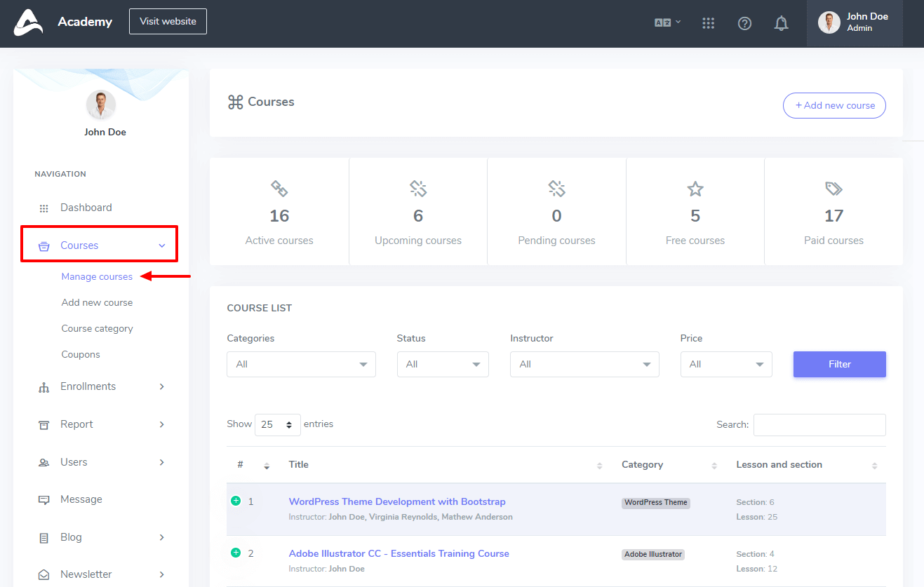924x587 pixels.
Task: Click the Paid courses tag icon
Action: click(x=833, y=189)
